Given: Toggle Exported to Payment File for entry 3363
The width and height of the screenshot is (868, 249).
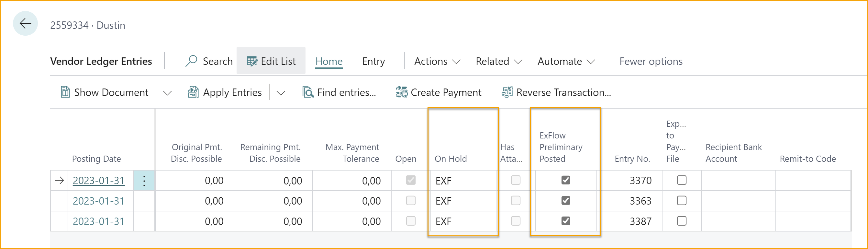Looking at the screenshot, I should [681, 201].
